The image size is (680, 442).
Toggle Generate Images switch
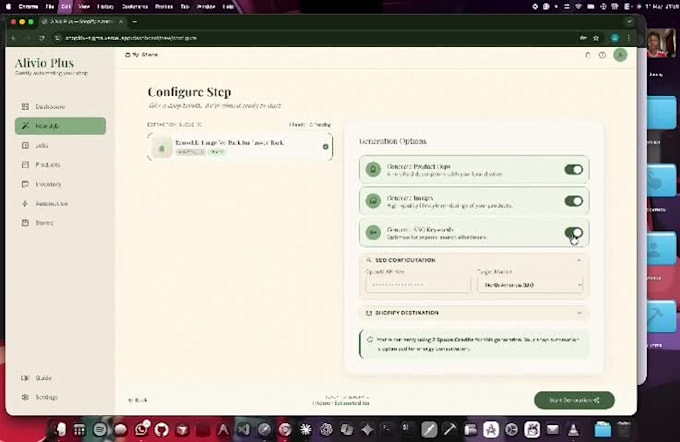[573, 201]
